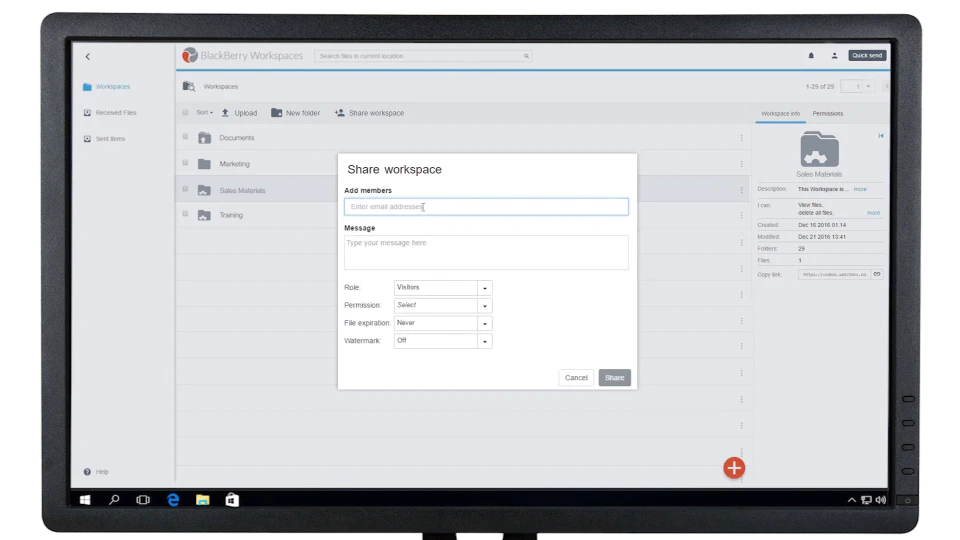Click Share workspace in the toolbar
Image resolution: width=960 pixels, height=540 pixels.
[369, 113]
